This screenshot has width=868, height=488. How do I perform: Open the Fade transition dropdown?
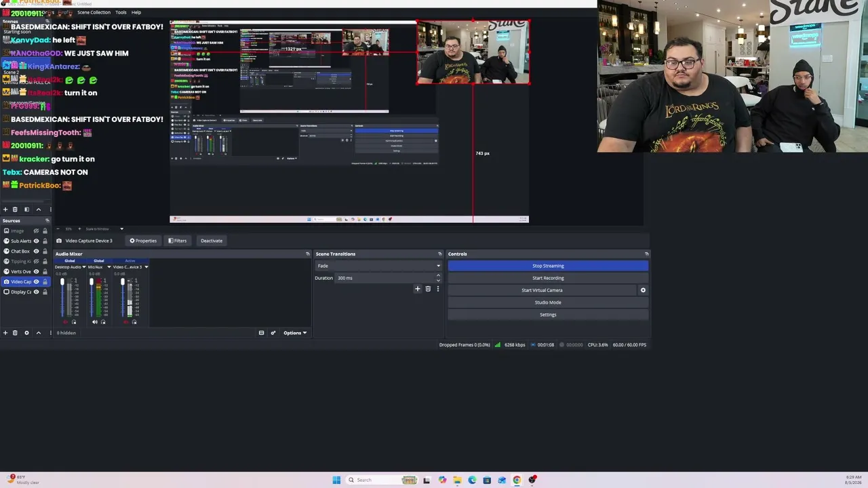coord(378,266)
